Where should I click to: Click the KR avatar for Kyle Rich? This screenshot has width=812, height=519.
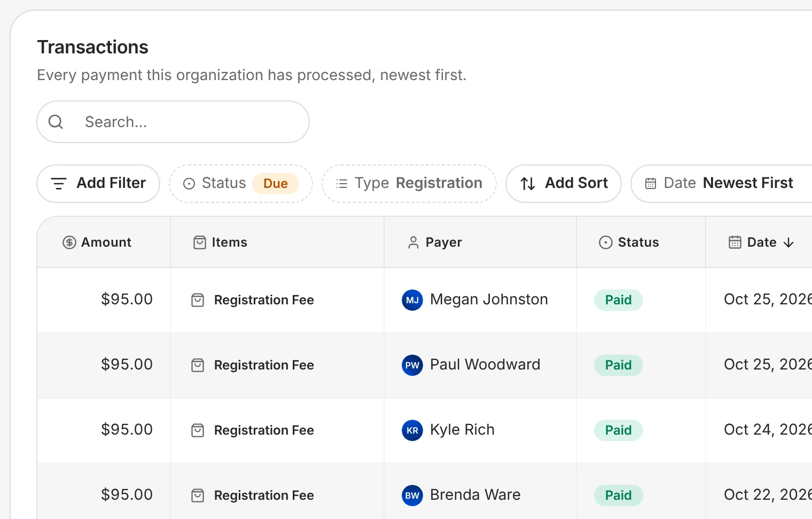click(x=412, y=430)
